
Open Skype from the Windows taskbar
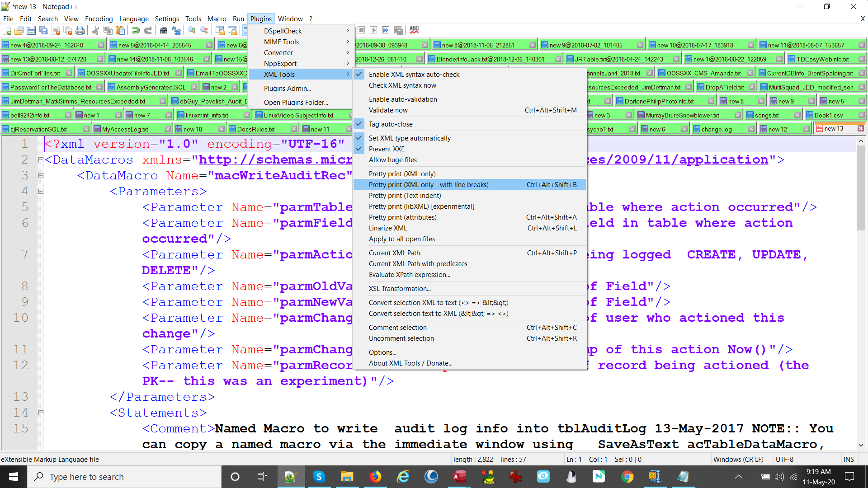click(x=319, y=477)
